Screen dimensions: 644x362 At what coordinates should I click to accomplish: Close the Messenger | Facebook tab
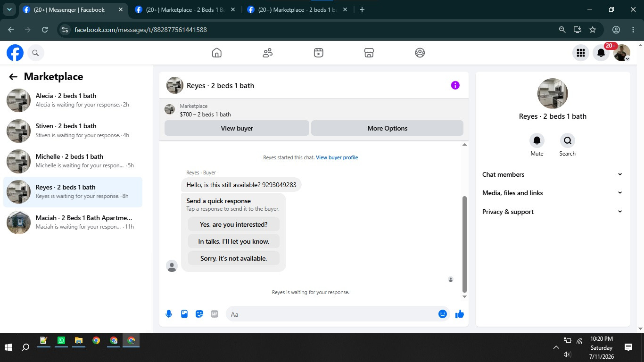120,9
